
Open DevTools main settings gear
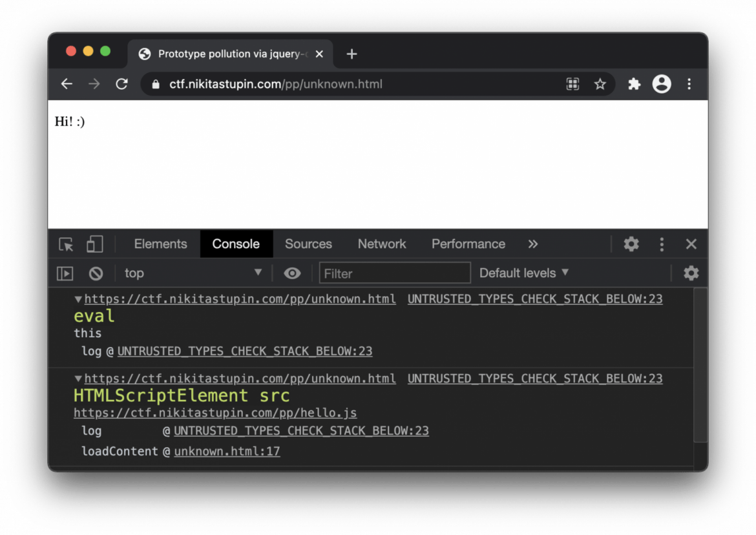coord(631,244)
